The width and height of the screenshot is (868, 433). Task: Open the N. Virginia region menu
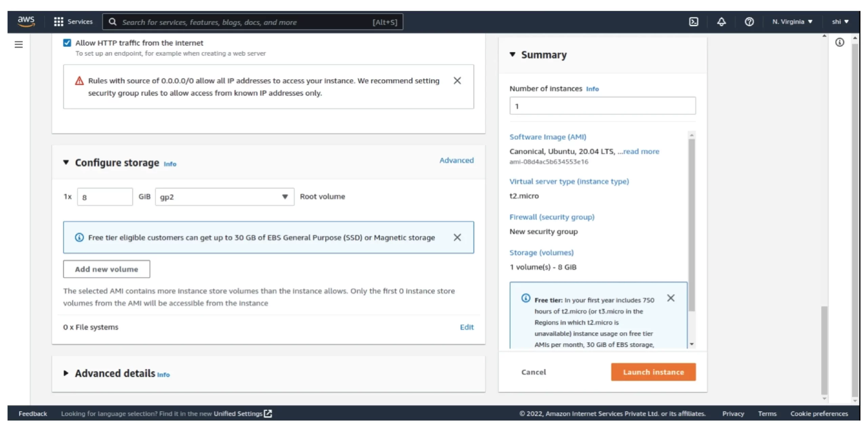pyautogui.click(x=792, y=22)
